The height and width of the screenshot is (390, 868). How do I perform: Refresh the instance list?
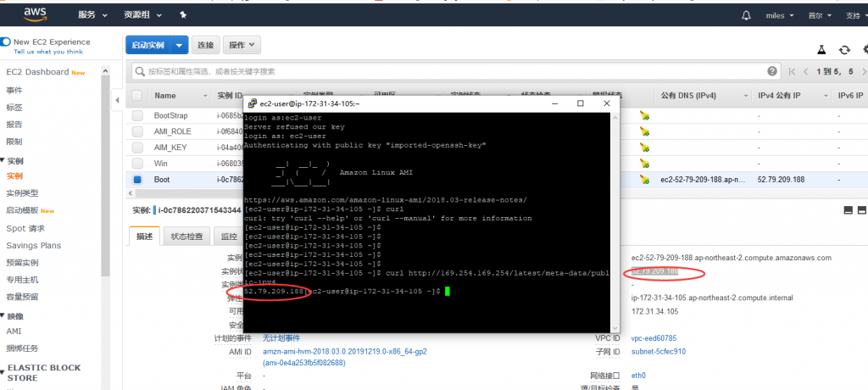844,49
